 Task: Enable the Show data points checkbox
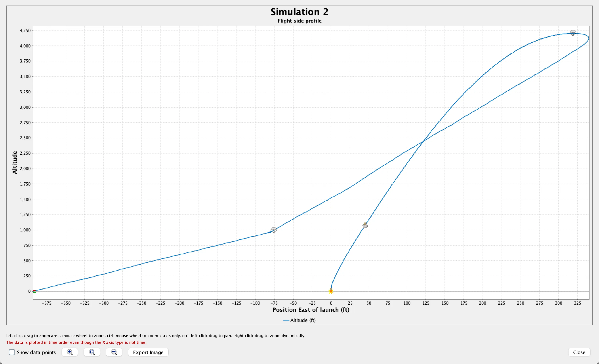point(12,352)
